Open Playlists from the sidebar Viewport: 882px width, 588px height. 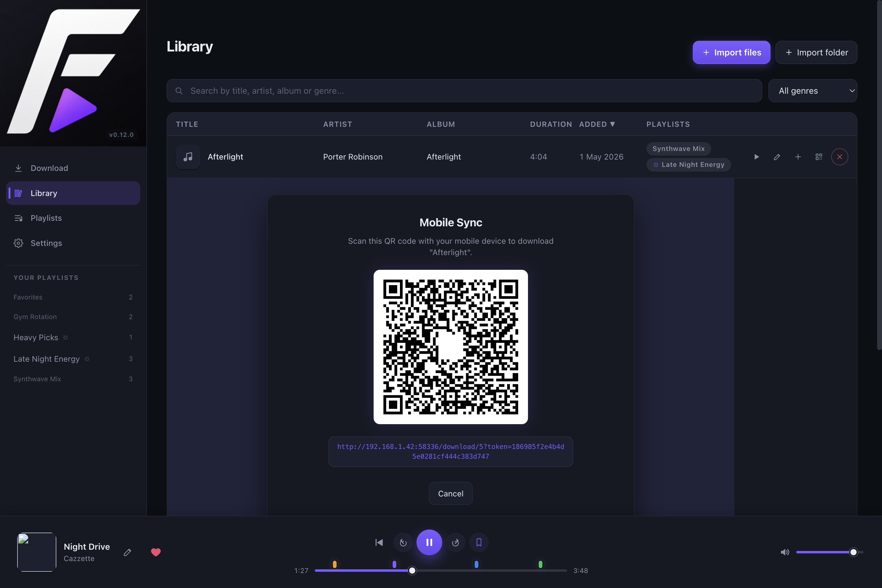(73, 218)
